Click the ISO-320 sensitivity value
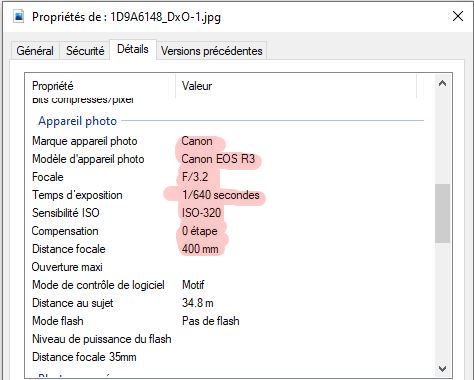 click(201, 213)
